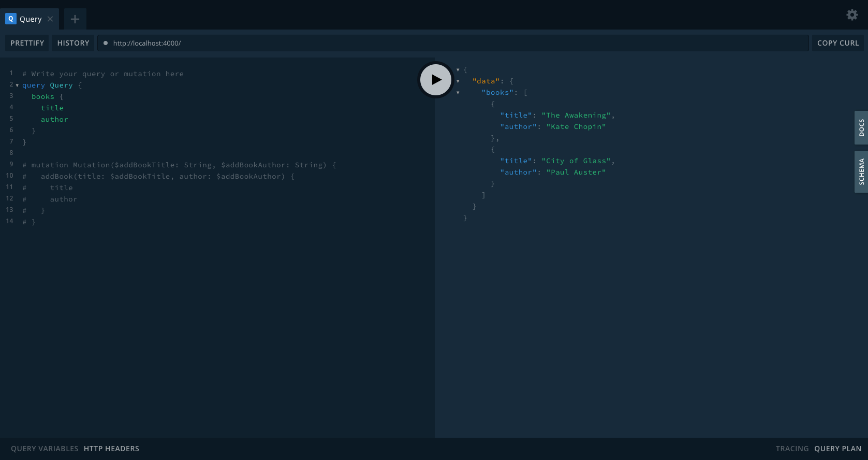Copy the request as cURL
Image resolution: width=868 pixels, height=460 pixels.
pyautogui.click(x=837, y=43)
